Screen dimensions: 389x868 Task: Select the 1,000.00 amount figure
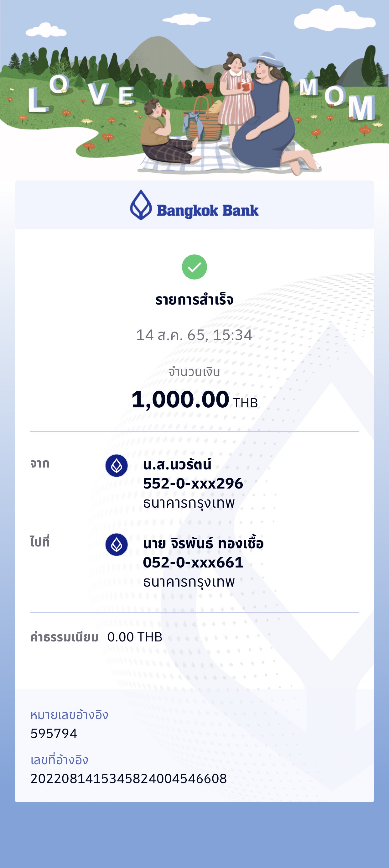pos(180,400)
